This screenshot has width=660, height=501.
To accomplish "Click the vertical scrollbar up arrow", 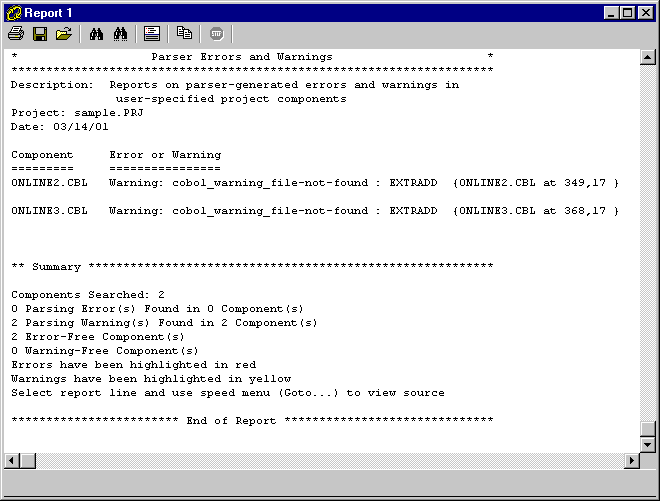I will coord(647,57).
